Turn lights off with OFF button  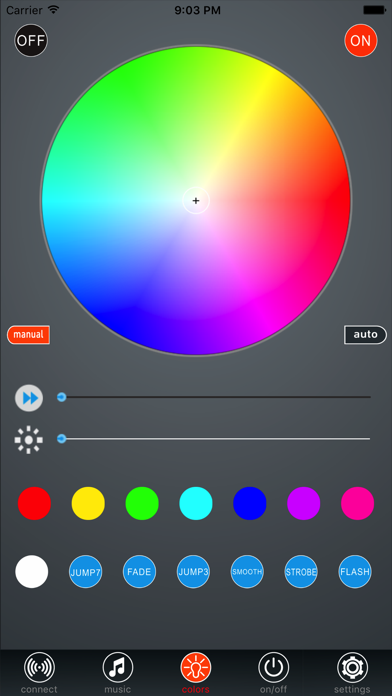(x=31, y=40)
